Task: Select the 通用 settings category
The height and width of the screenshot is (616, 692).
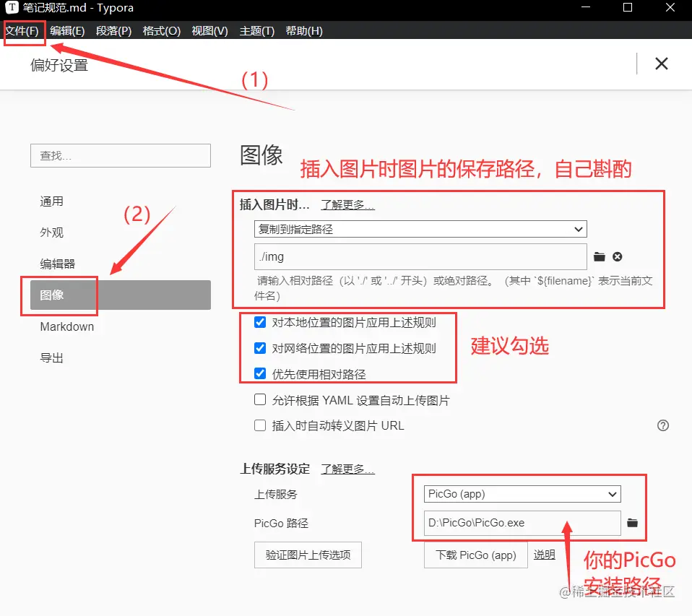Action: click(x=51, y=201)
